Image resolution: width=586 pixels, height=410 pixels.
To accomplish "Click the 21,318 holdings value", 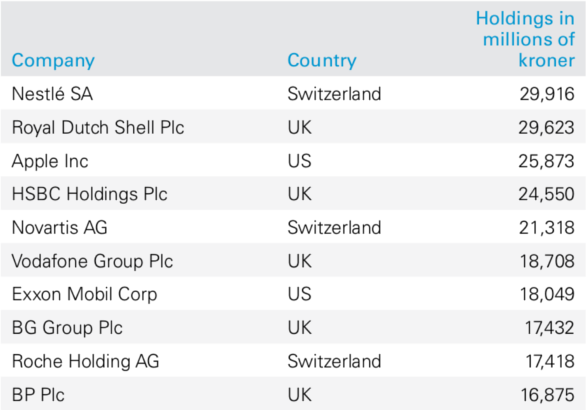I will point(547,228).
